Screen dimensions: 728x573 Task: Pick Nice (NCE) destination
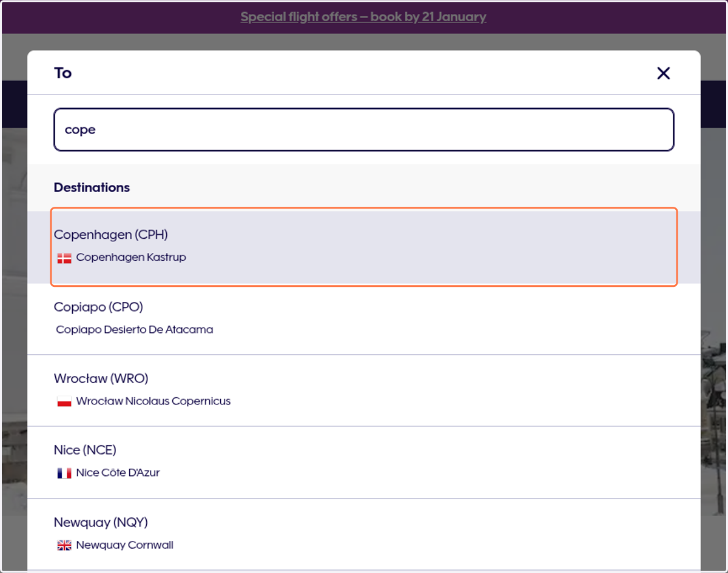coord(364,462)
